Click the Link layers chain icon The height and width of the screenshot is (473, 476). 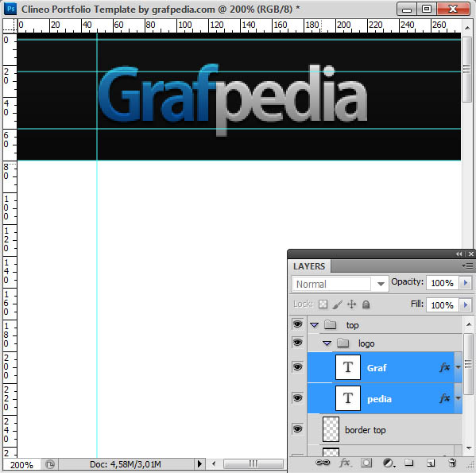click(323, 463)
